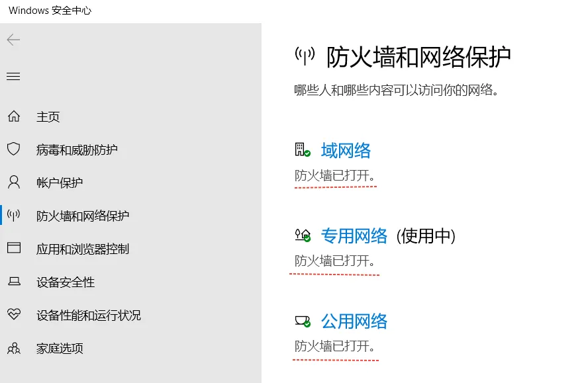588x383 pixels.
Task: Click the house icon beside 专用网络
Action: 303,235
